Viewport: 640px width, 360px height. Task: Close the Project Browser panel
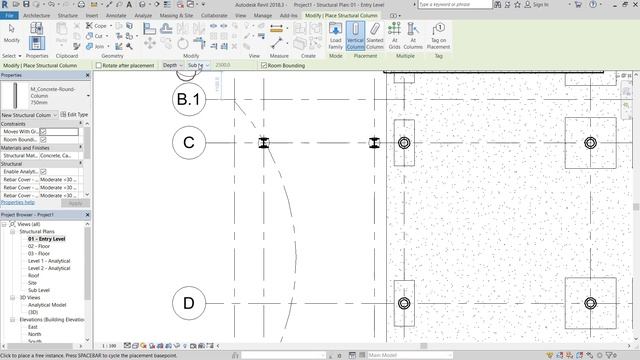coord(87,215)
